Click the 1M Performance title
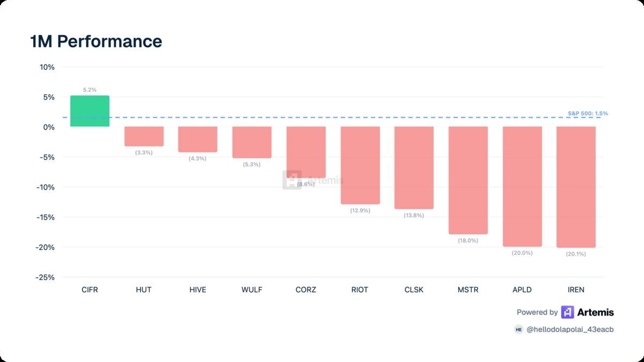 [96, 41]
